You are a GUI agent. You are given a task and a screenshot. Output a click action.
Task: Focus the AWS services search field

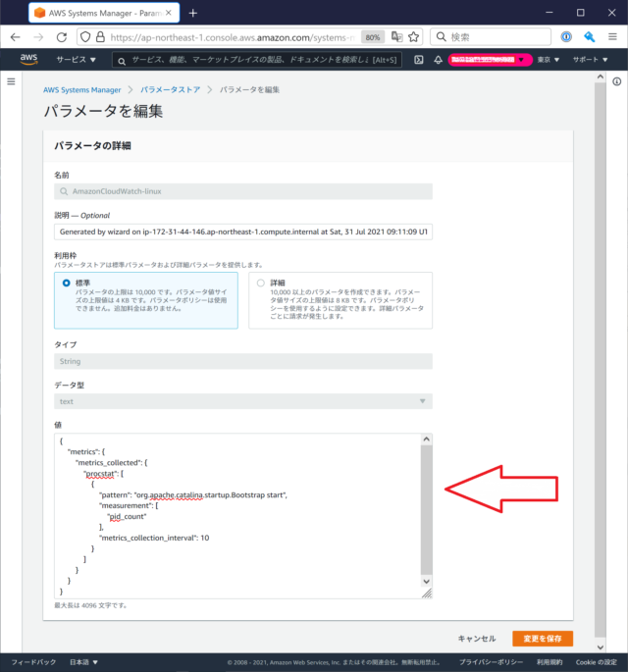coord(257,60)
